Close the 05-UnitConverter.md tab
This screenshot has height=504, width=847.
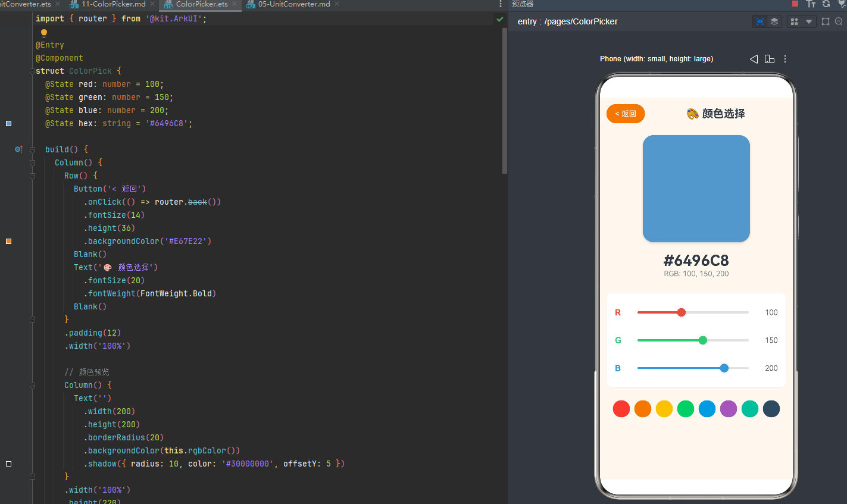pos(337,4)
